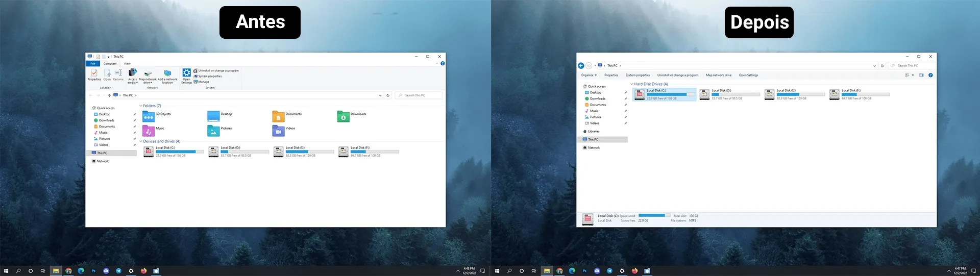The height and width of the screenshot is (276, 980).
Task: Select Libraries in Depois sidebar
Action: (591, 131)
